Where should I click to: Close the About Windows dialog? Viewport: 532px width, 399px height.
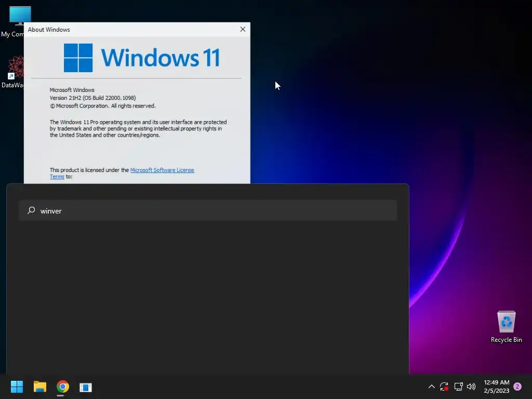[243, 29]
